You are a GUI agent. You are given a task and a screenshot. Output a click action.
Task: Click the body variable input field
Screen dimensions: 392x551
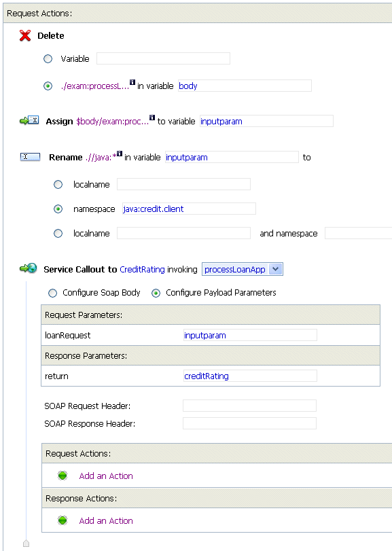(245, 86)
